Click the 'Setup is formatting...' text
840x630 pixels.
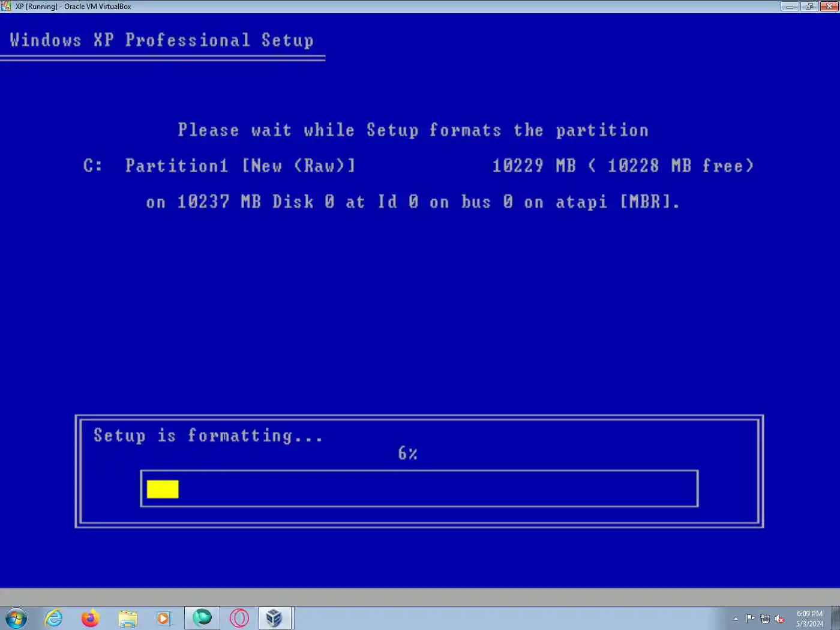coord(208,436)
